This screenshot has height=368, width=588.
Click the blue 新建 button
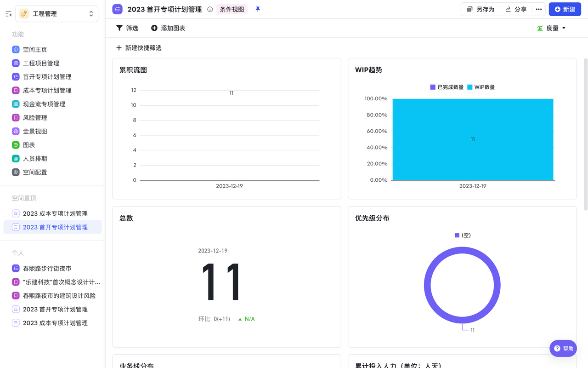(565, 9)
